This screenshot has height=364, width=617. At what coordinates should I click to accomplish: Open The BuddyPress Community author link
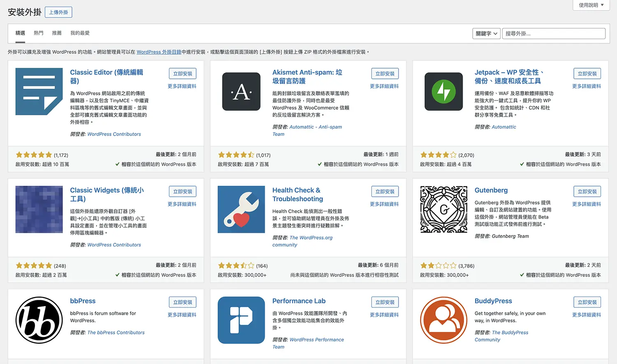click(501, 336)
